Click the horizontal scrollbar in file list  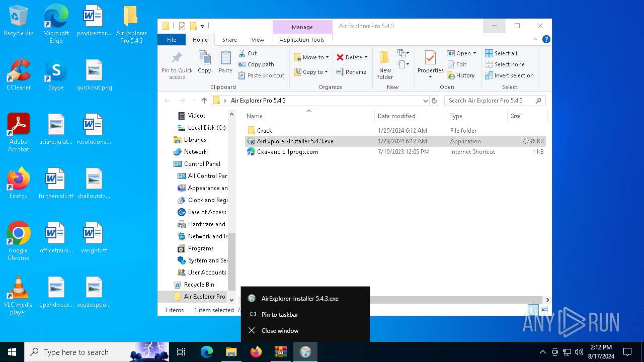point(455,300)
